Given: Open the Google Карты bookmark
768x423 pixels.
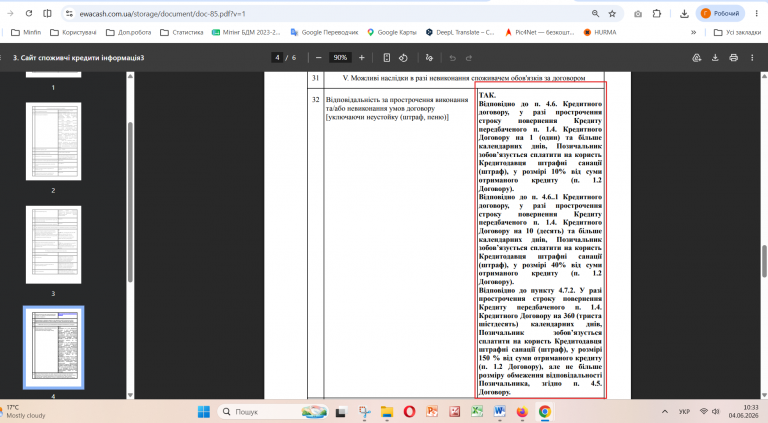Looking at the screenshot, I should (392, 32).
